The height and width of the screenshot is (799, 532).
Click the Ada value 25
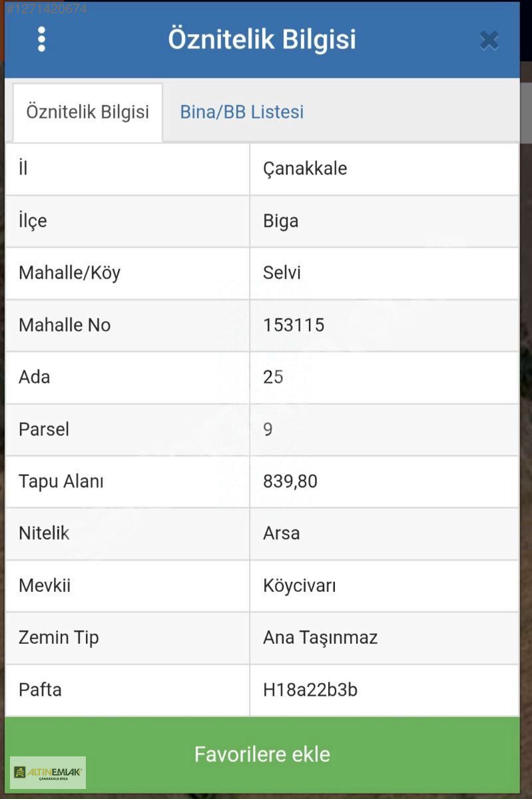pyautogui.click(x=273, y=377)
